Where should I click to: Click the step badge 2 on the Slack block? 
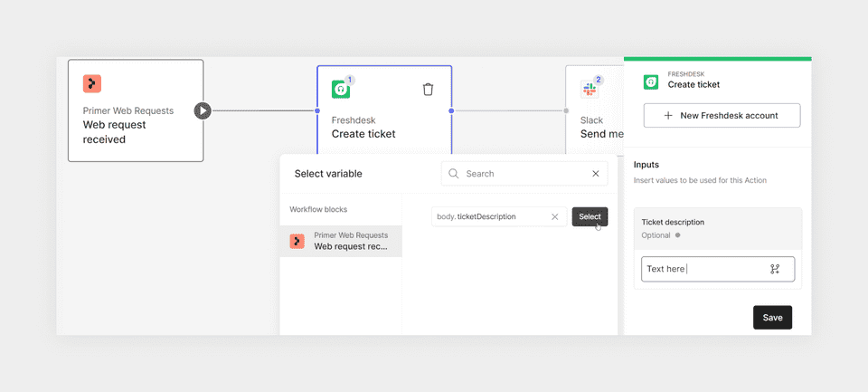click(x=598, y=80)
